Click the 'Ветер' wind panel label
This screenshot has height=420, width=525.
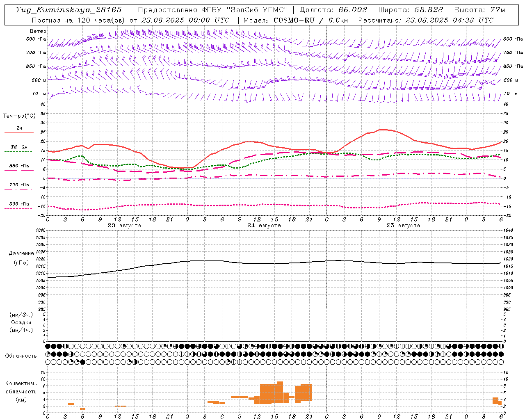pos(38,31)
